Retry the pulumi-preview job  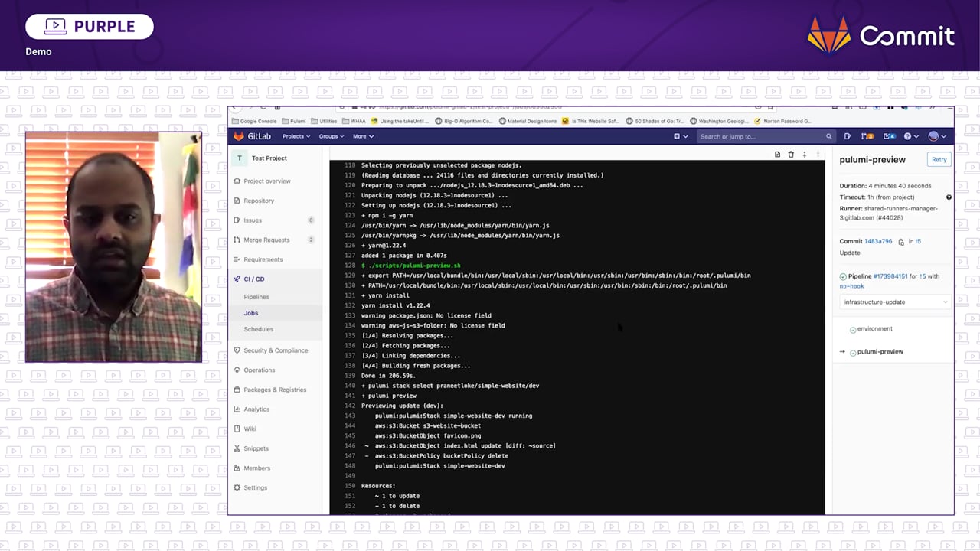(939, 159)
